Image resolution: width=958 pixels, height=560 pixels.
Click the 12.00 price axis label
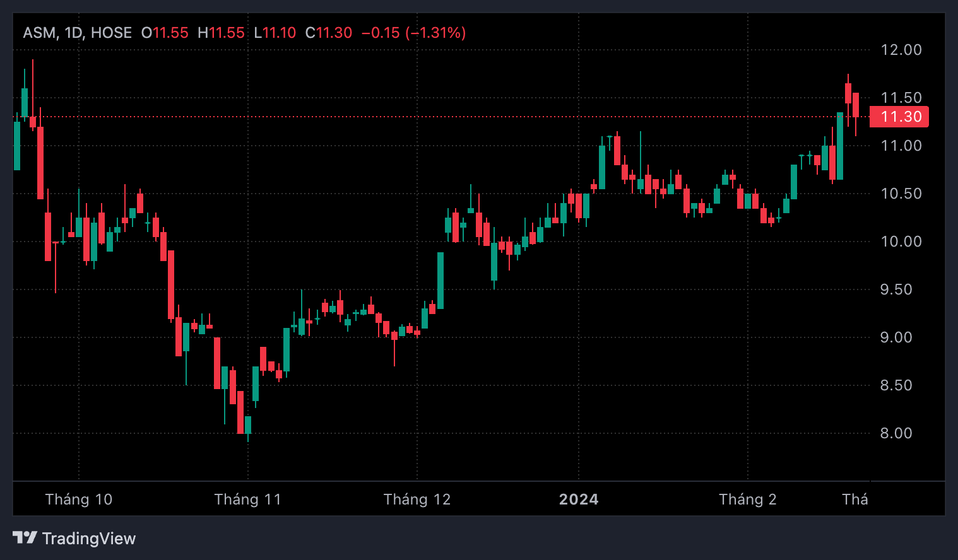click(x=901, y=50)
